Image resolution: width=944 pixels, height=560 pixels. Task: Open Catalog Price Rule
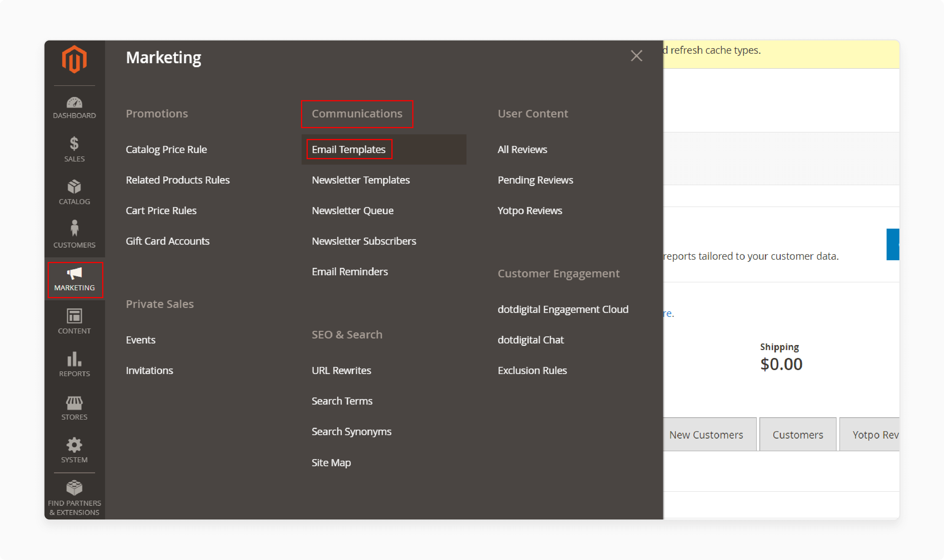click(x=166, y=149)
